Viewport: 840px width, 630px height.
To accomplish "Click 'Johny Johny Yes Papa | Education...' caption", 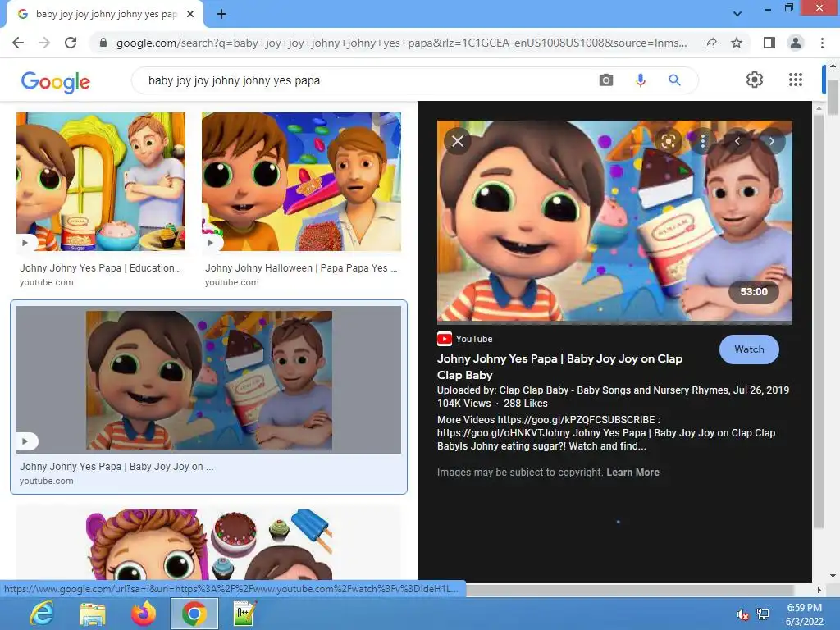I will [101, 268].
